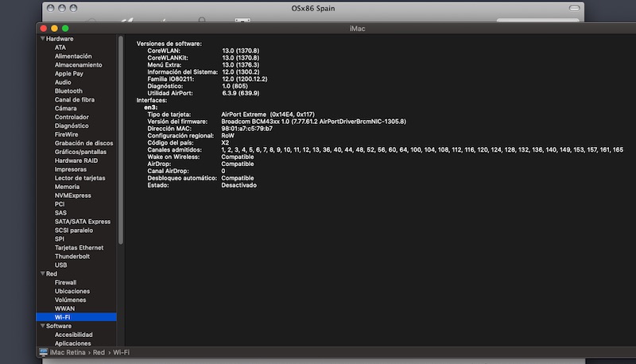Screen dimensions: 636x364
Task: Open Accesibilidad under Software
Action: click(x=74, y=335)
